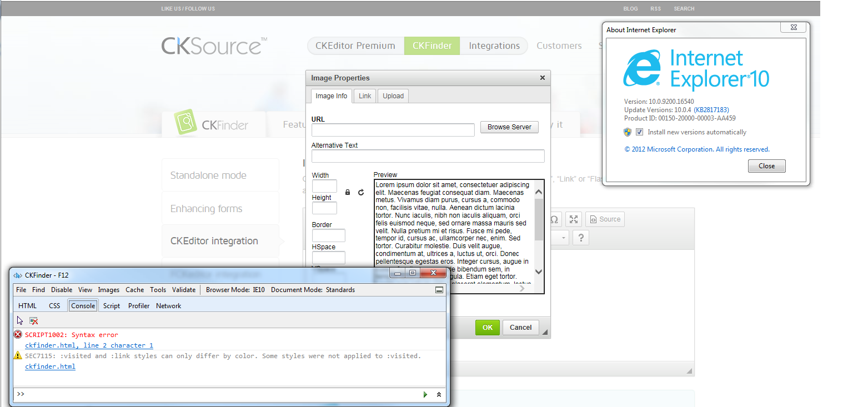The height and width of the screenshot is (407, 868).
Task: Open the KB2817183 link
Action: click(711, 110)
